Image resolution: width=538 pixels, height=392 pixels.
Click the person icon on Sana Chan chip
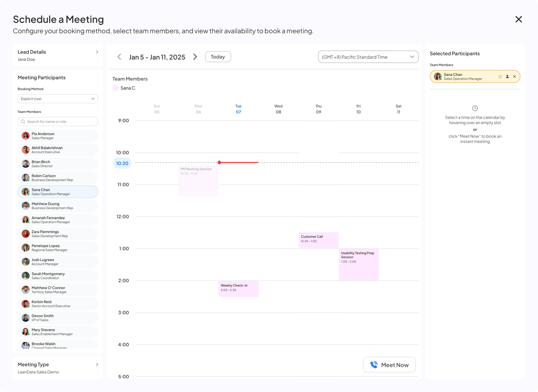[507, 77]
